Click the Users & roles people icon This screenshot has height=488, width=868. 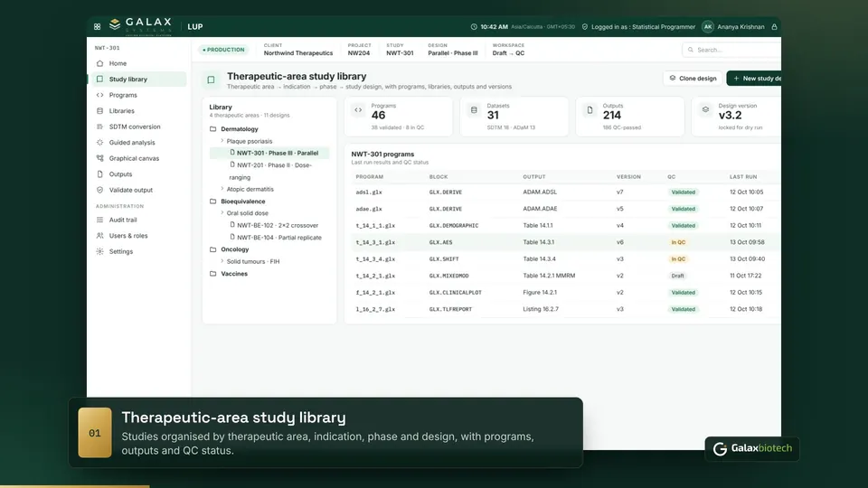99,236
